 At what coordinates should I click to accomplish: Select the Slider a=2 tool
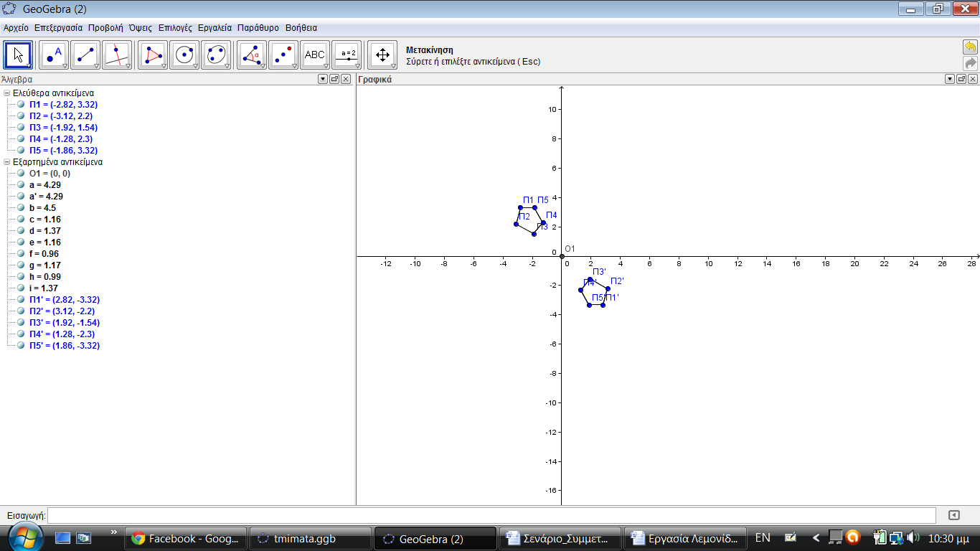click(x=347, y=55)
